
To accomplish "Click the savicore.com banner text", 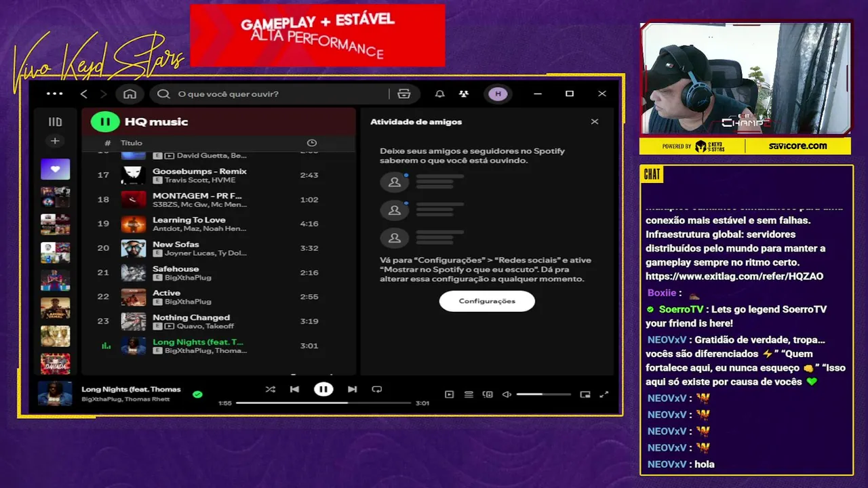I will coord(797,146).
